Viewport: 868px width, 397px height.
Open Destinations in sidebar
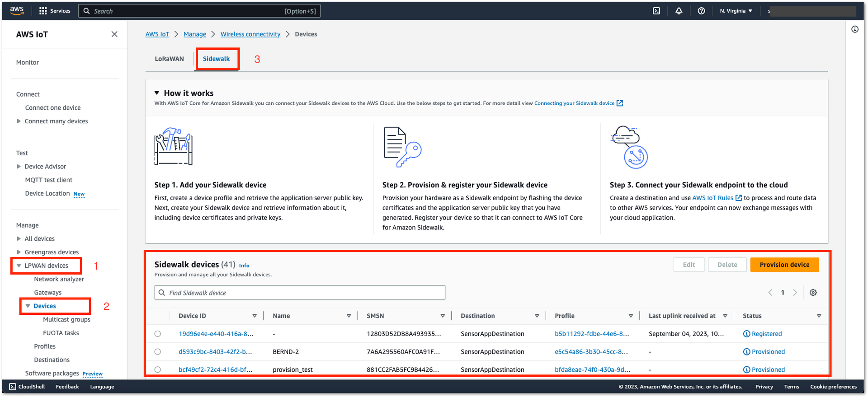[x=52, y=360]
